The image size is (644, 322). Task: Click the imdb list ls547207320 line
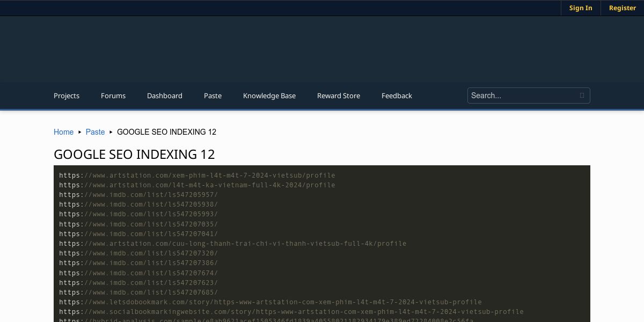[138, 253]
